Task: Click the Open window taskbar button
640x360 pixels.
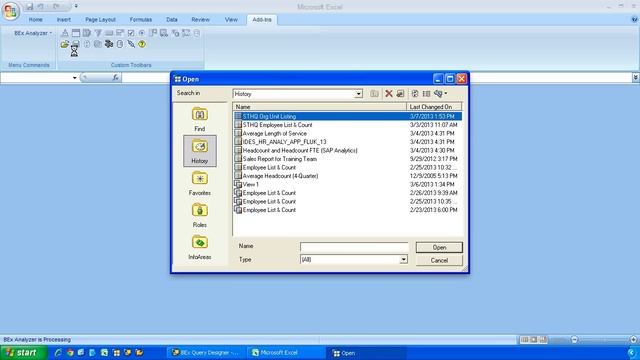Action: coord(366,353)
